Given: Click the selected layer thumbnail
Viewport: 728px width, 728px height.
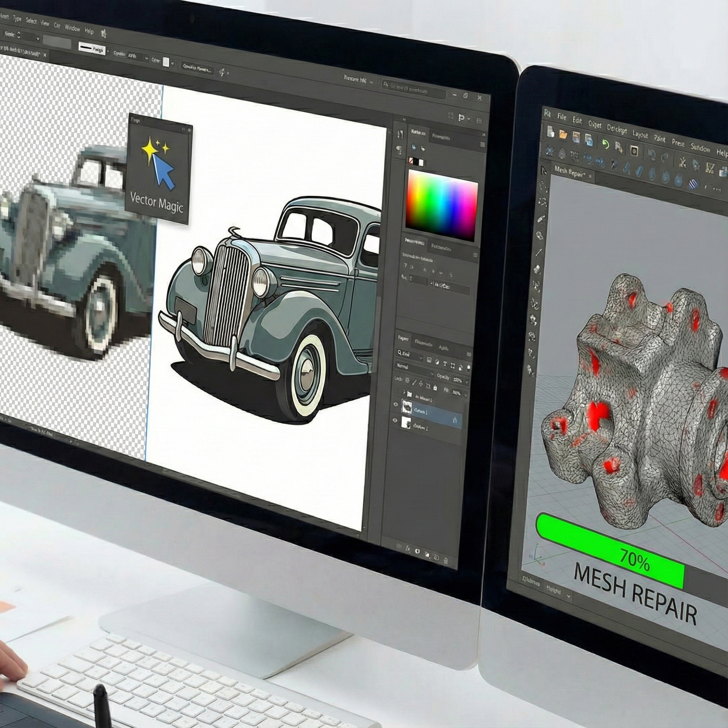Looking at the screenshot, I should coord(407,407).
